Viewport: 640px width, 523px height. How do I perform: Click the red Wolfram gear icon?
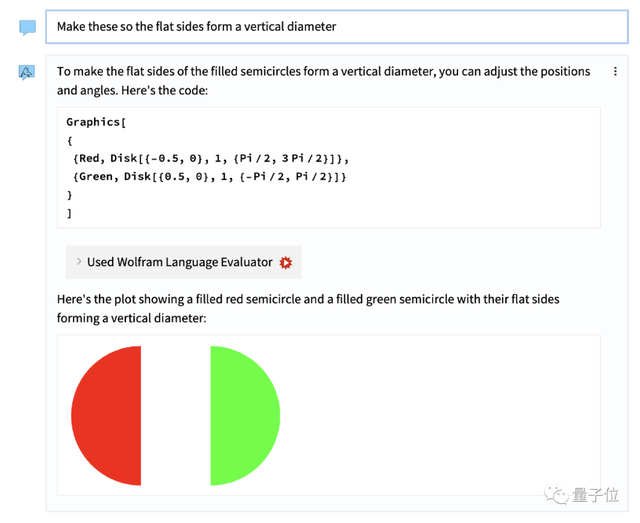(x=286, y=262)
